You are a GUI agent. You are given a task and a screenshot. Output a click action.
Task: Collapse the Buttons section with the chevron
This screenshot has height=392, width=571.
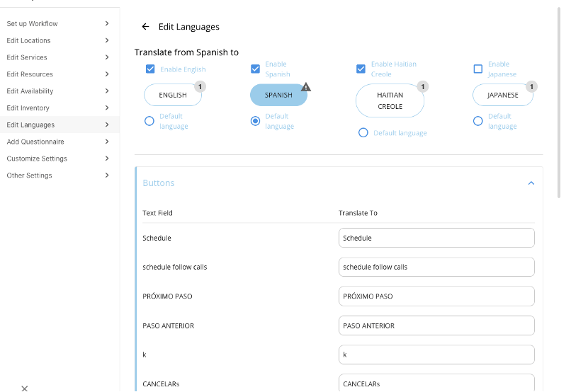[531, 183]
